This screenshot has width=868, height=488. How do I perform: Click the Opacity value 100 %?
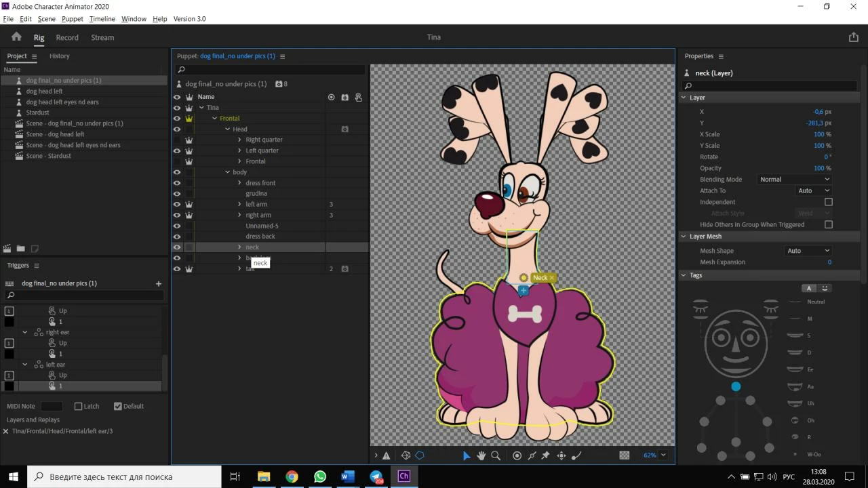tap(823, 168)
